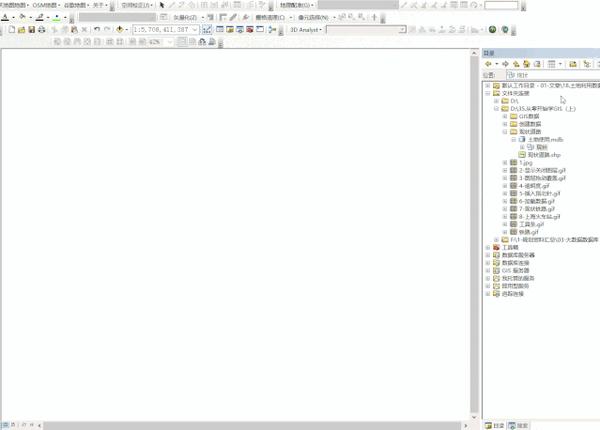Launch ArcScene from 3D Analyst toolbar
This screenshot has width=600, height=430.
[492, 29]
